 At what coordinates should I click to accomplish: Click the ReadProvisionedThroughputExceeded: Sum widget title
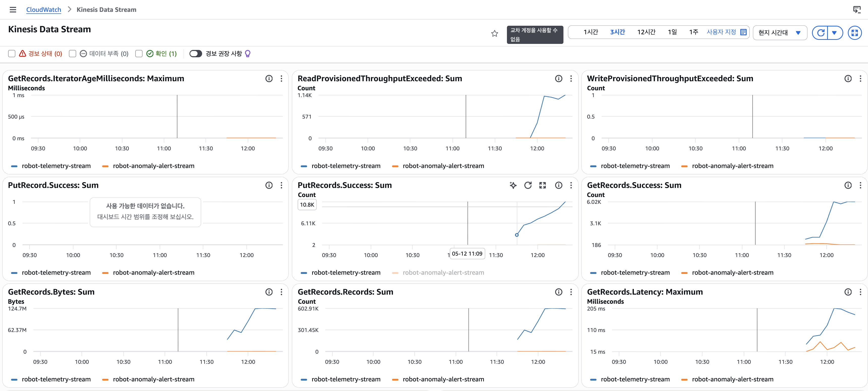[380, 79]
